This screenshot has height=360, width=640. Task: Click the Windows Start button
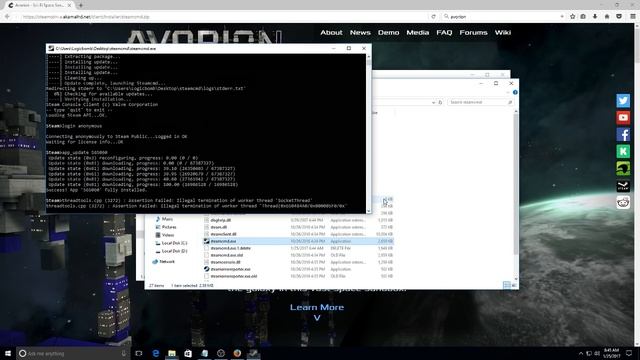tap(8, 353)
